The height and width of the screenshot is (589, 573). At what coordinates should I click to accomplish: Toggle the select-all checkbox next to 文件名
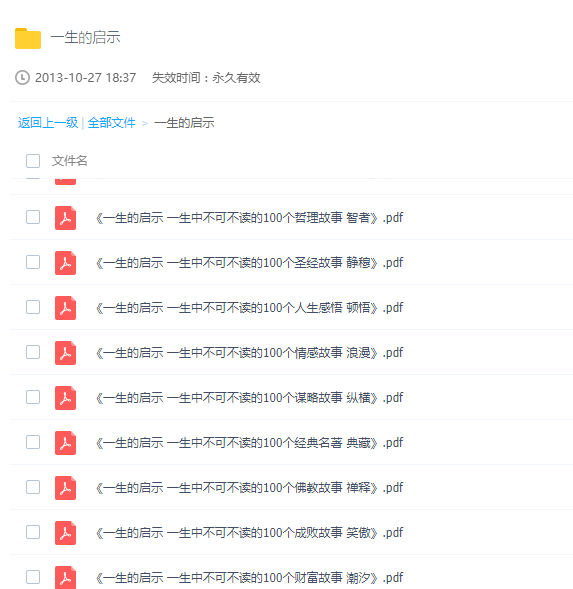coord(33,161)
